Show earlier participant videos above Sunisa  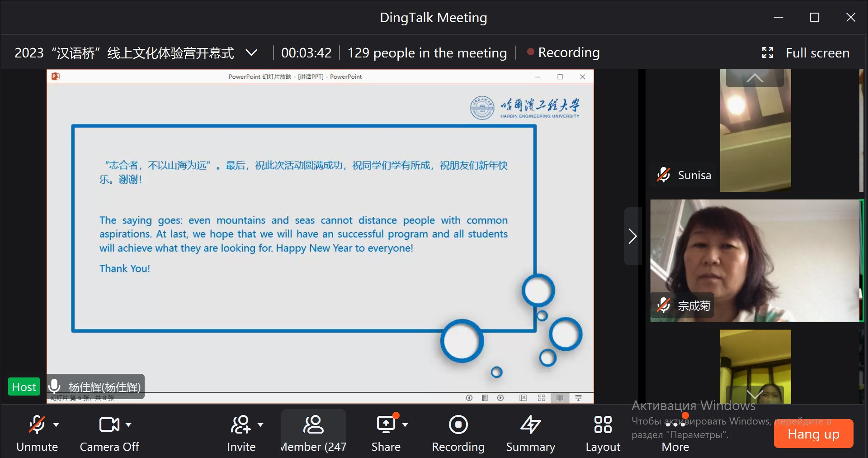[x=755, y=78]
